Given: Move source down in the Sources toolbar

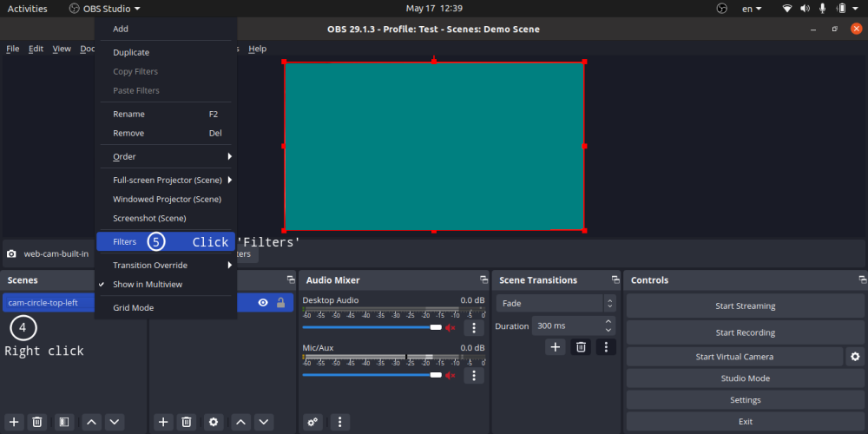Looking at the screenshot, I should coord(264,422).
